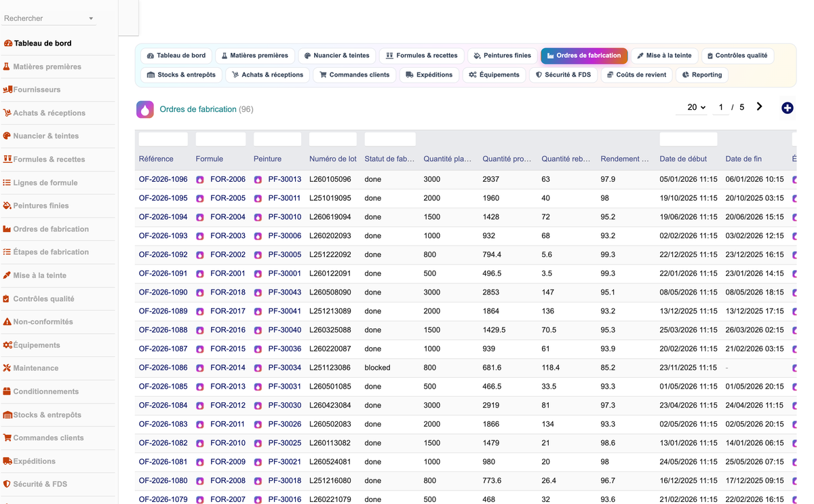Select the Ordres de fabrication top tab
814x504 pixels.
(x=584, y=56)
